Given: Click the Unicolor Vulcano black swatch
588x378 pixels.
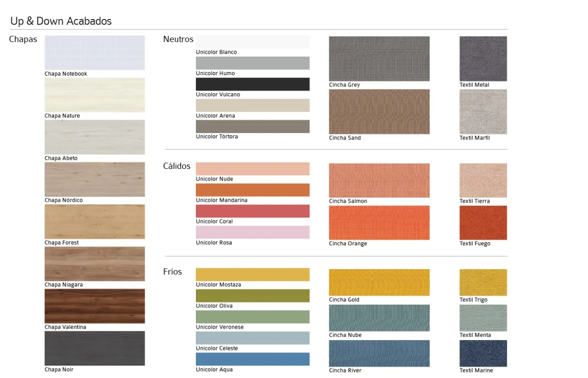Looking at the screenshot, I should (252, 84).
